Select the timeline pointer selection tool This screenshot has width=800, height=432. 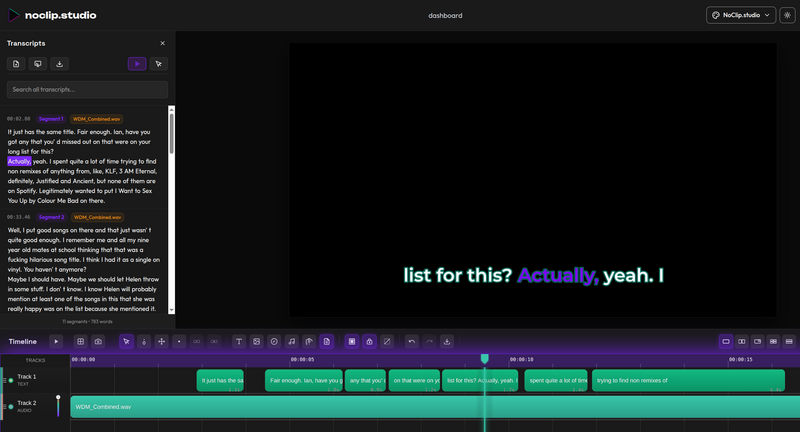click(127, 342)
